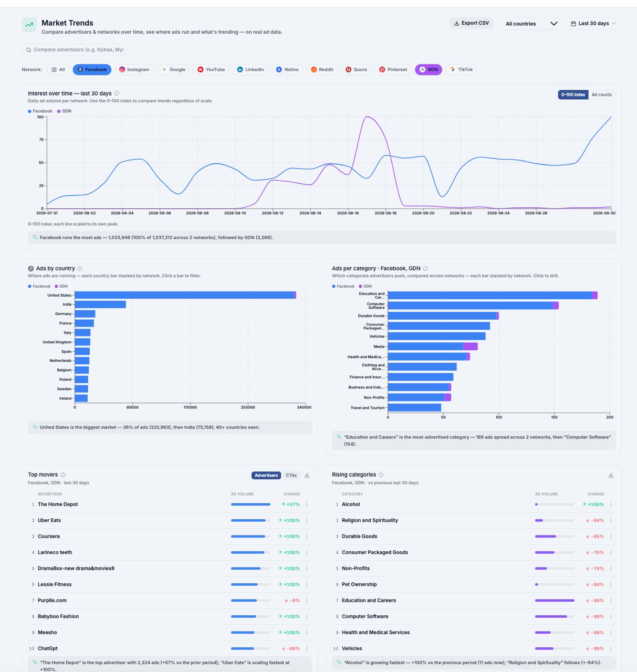Open the options menu for Durable Goods category

tap(611, 537)
